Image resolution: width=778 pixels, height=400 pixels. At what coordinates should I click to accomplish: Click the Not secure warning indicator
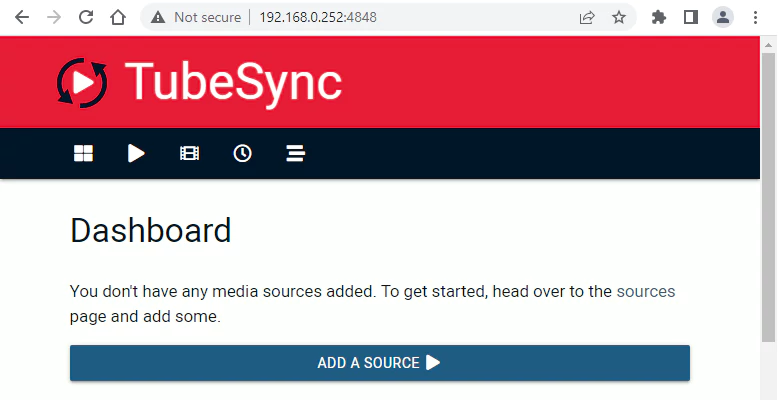(x=196, y=17)
